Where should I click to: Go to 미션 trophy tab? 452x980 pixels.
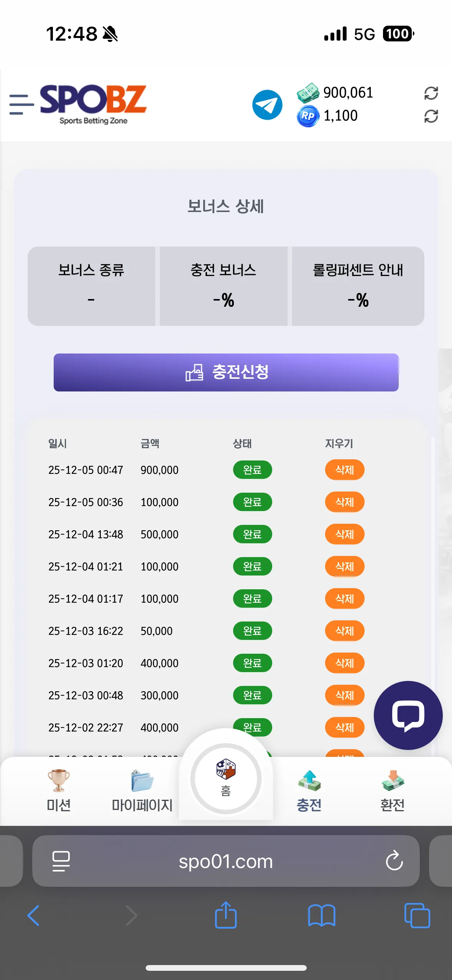tap(59, 791)
